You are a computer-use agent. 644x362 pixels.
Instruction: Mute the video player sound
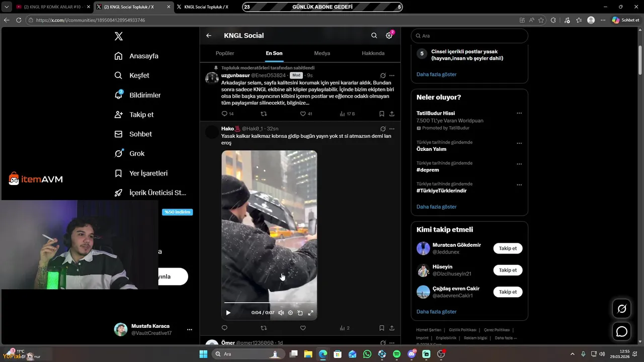point(281,313)
